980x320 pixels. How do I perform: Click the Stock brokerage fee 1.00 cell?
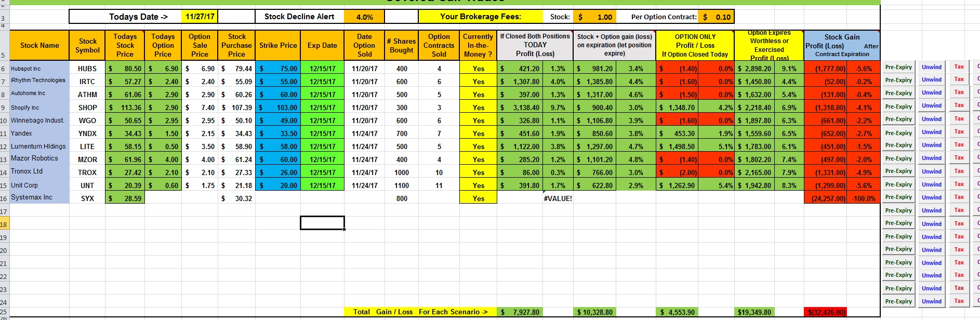coord(595,17)
